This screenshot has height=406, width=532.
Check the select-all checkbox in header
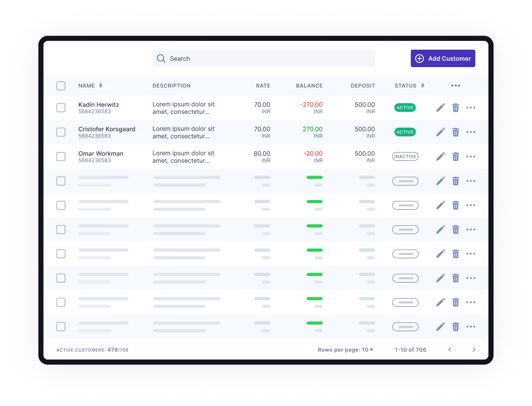(61, 86)
